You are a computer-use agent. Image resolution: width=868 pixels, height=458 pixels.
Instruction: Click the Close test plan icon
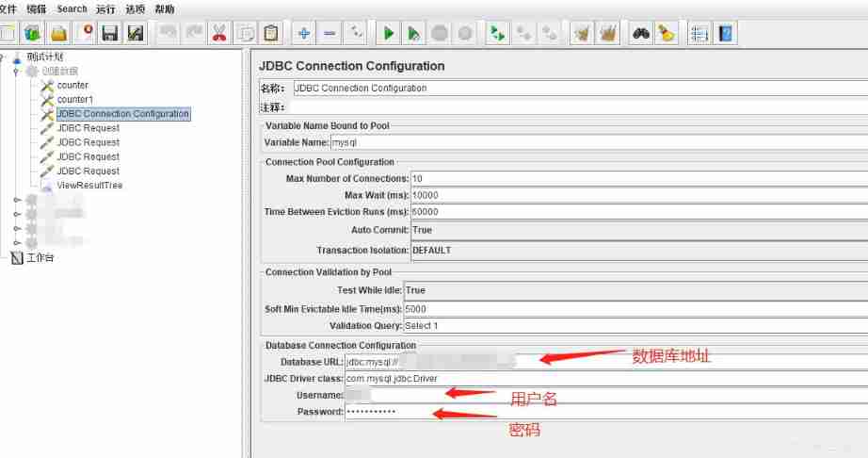(x=85, y=33)
